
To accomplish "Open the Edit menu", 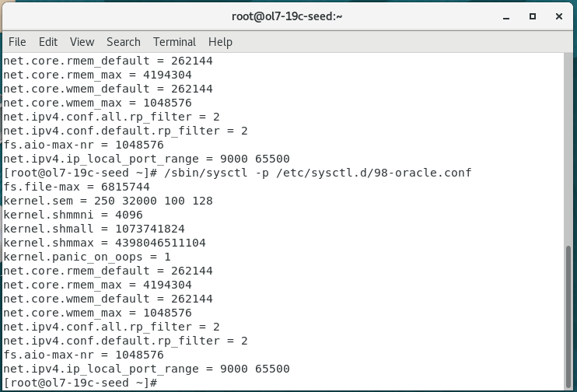I will (x=48, y=42).
